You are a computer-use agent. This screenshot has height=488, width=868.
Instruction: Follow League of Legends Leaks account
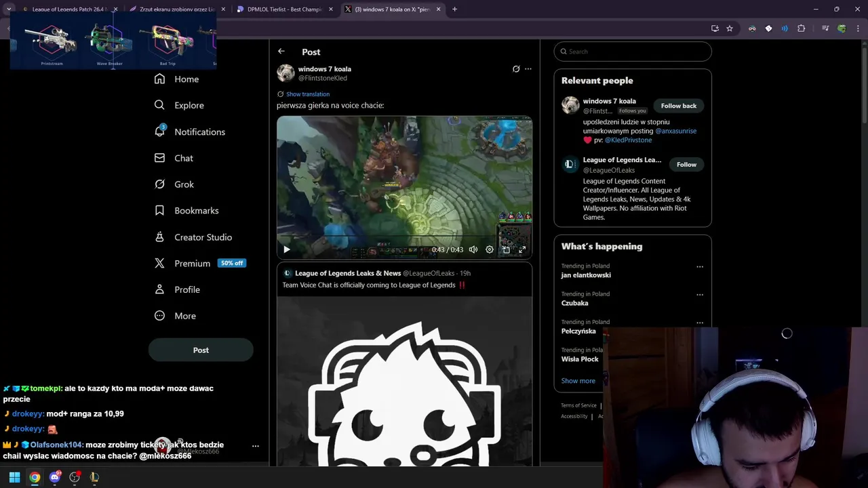[686, 165]
